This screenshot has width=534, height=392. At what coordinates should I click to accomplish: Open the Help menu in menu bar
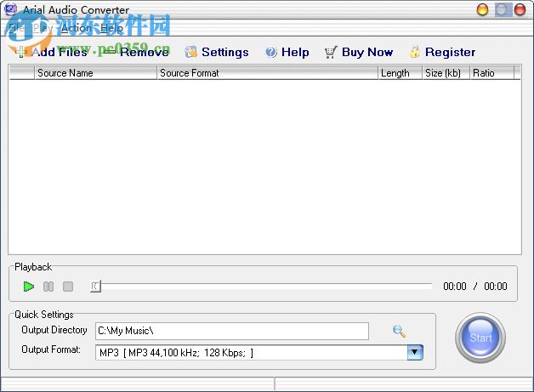pyautogui.click(x=111, y=28)
